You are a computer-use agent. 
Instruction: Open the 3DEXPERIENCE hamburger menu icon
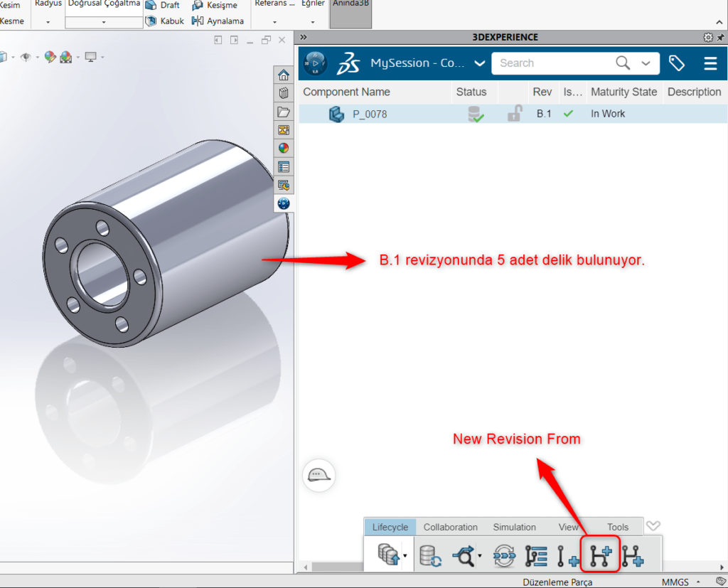coord(710,63)
